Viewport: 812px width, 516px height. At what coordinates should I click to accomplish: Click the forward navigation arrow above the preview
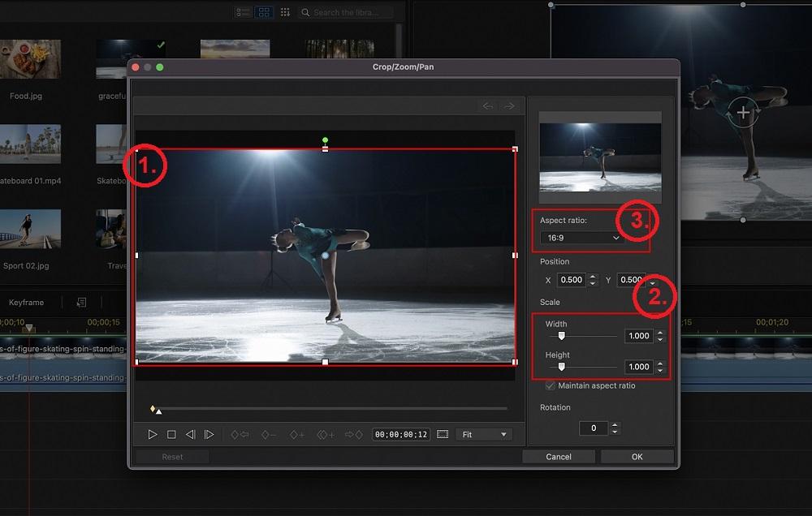point(512,105)
